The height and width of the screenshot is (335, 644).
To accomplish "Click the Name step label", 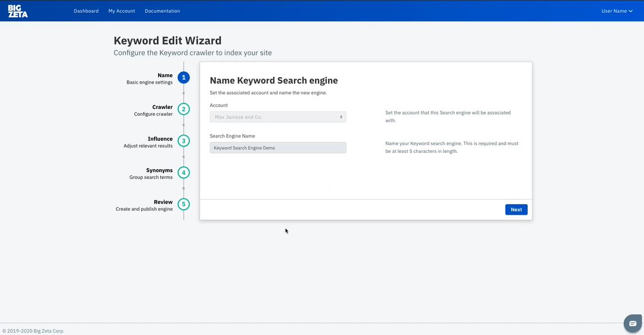I will [165, 75].
